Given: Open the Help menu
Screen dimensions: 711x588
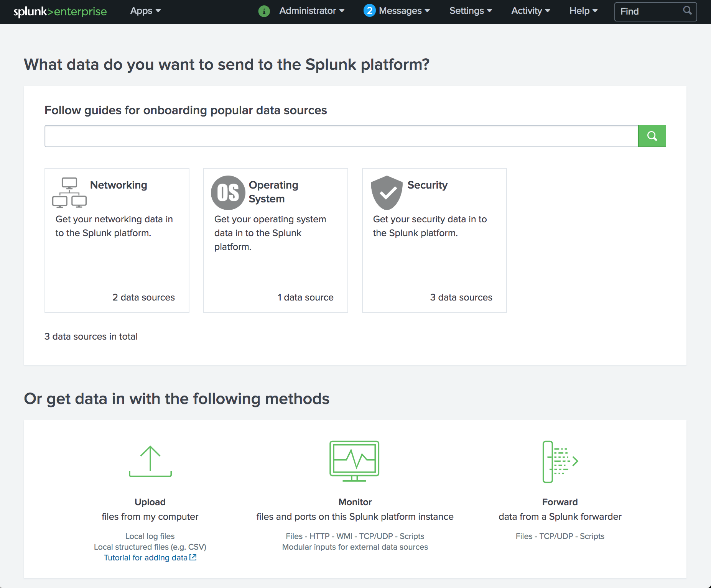Looking at the screenshot, I should 583,11.
